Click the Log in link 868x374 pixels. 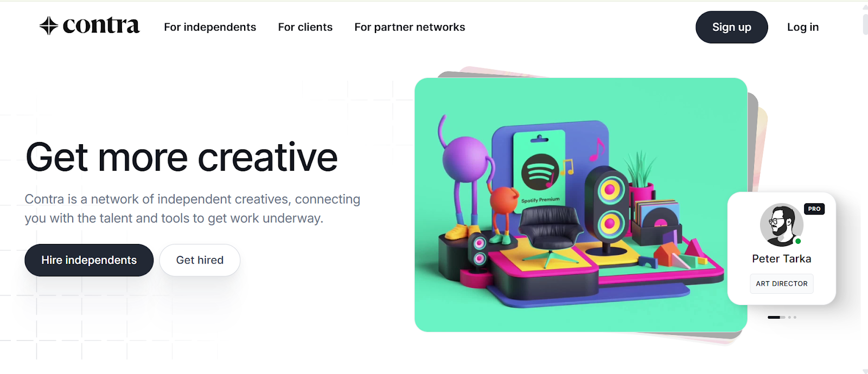(x=803, y=27)
